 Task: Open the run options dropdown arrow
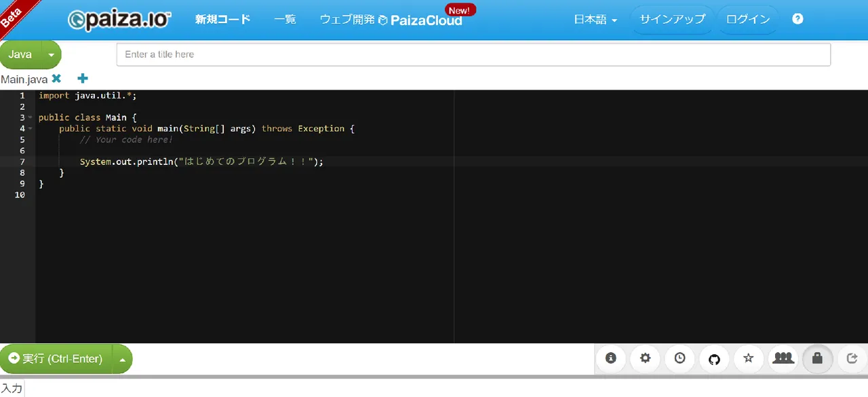pos(122,359)
